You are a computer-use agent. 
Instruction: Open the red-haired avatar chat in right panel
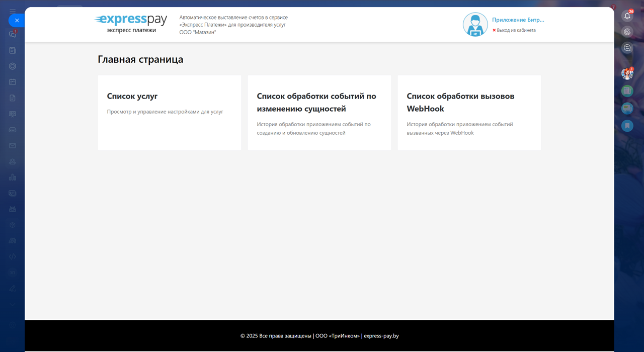627,73
